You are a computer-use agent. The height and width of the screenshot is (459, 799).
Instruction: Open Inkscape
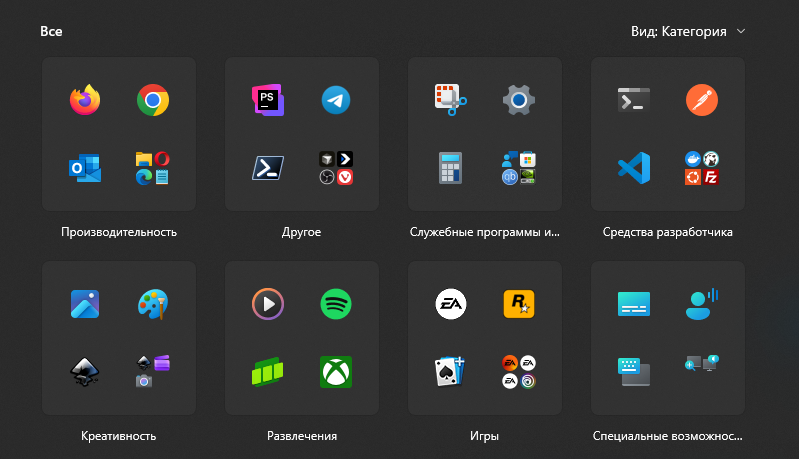(x=85, y=372)
